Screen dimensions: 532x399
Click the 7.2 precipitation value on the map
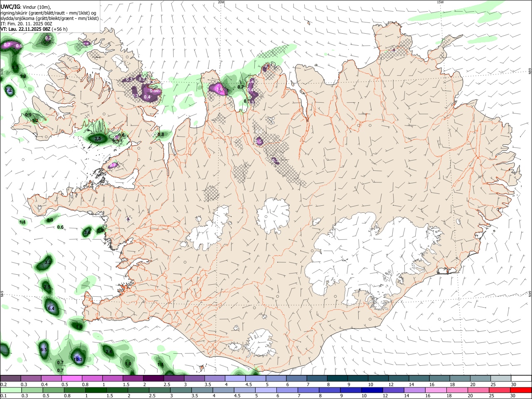[x=8, y=90]
